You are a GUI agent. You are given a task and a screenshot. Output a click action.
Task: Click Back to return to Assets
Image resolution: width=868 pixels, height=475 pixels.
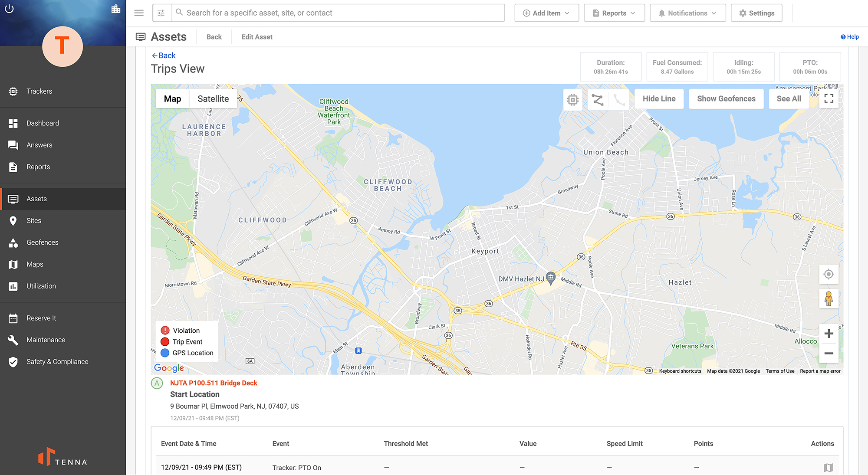point(214,37)
